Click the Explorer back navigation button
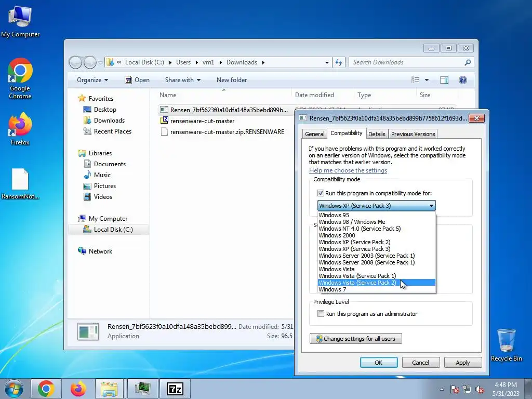The image size is (532, 399). (x=75, y=62)
